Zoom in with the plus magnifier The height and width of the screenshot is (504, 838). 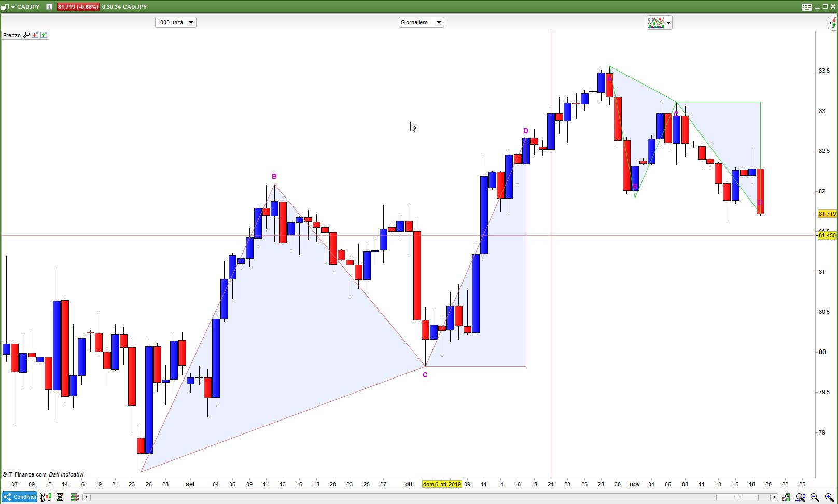click(x=829, y=497)
